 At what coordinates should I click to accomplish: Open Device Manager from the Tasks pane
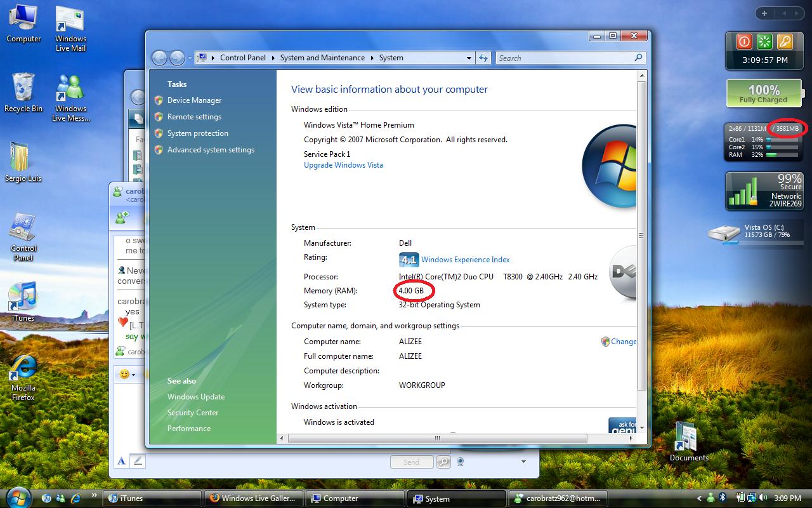coord(194,100)
